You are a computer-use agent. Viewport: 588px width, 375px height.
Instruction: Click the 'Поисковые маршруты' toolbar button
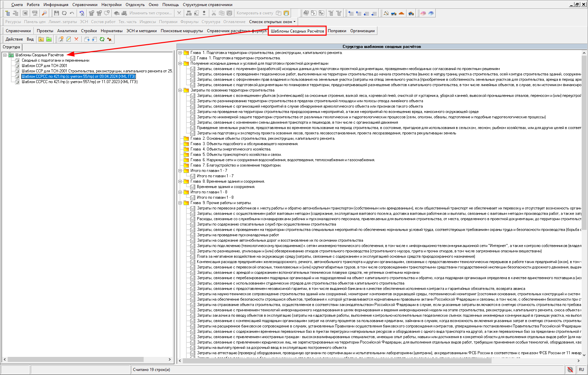tap(181, 31)
